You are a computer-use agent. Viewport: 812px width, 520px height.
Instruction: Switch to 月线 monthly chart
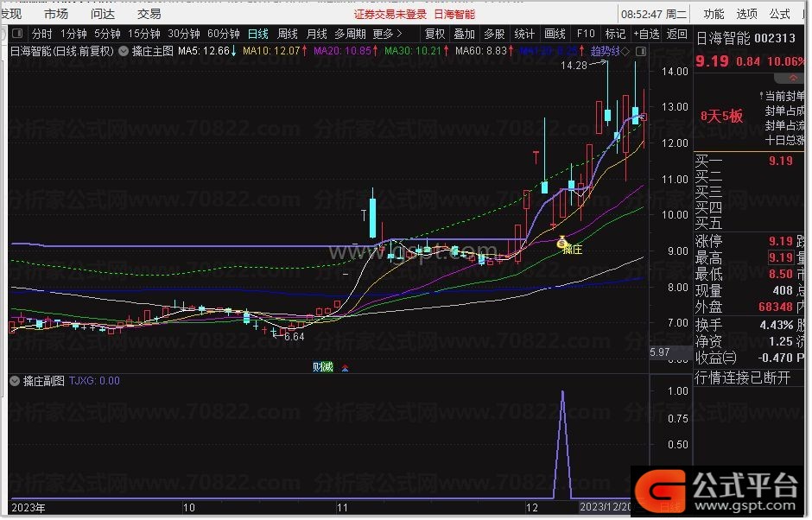click(x=317, y=35)
